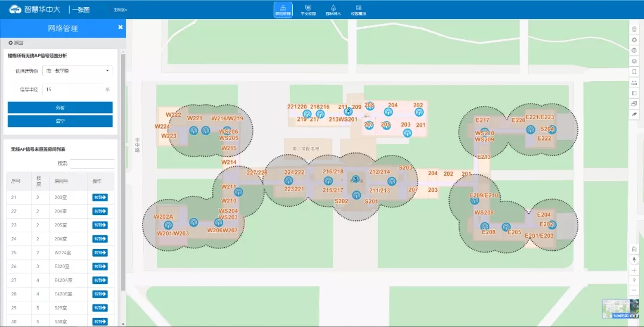Click the bookmark icon in map toolbar
This screenshot has height=327, width=644.
634,71
